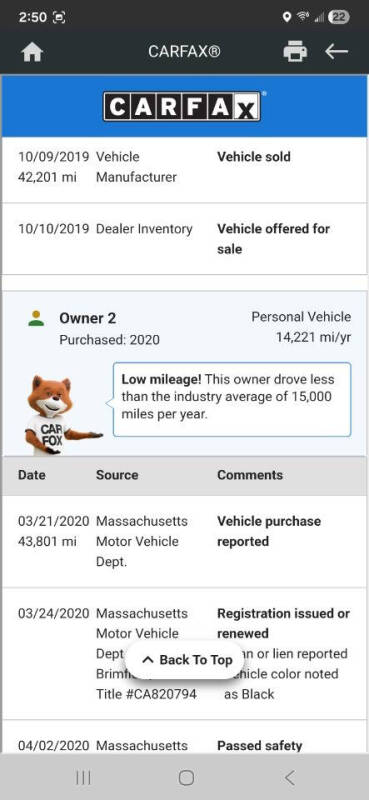The height and width of the screenshot is (800, 369).
Task: Tap the Date column header
Action: pyautogui.click(x=32, y=475)
